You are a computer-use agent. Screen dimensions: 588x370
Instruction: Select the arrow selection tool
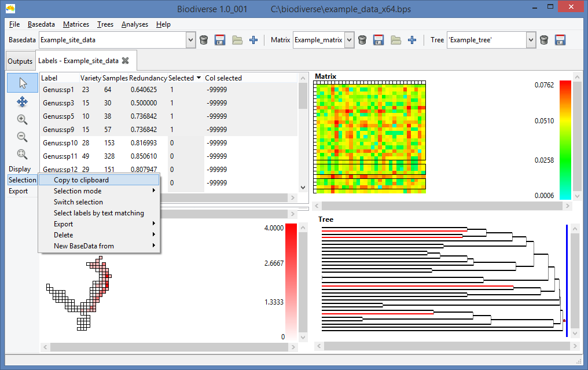click(x=21, y=83)
